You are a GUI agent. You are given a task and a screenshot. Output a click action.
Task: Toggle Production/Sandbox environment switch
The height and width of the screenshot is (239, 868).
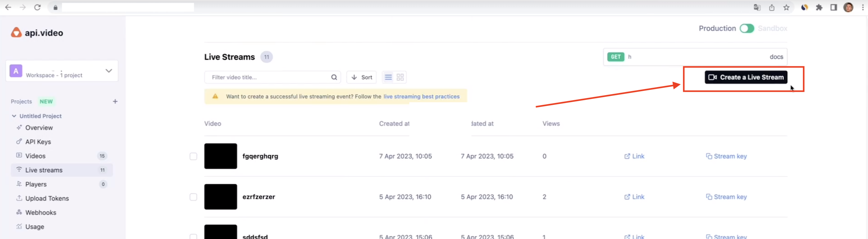pos(747,28)
